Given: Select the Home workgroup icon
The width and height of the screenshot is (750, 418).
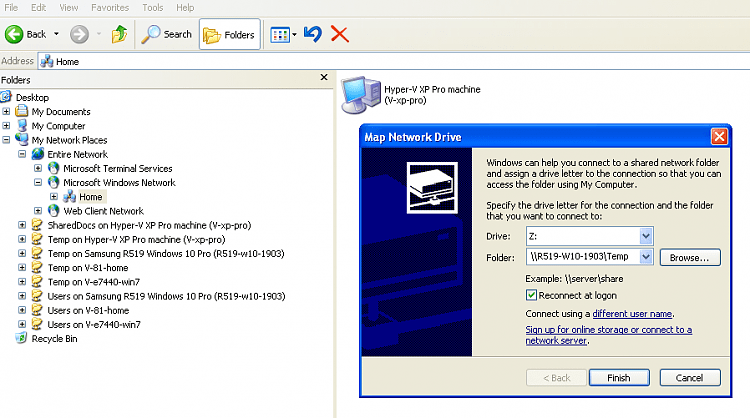Looking at the screenshot, I should (69, 197).
